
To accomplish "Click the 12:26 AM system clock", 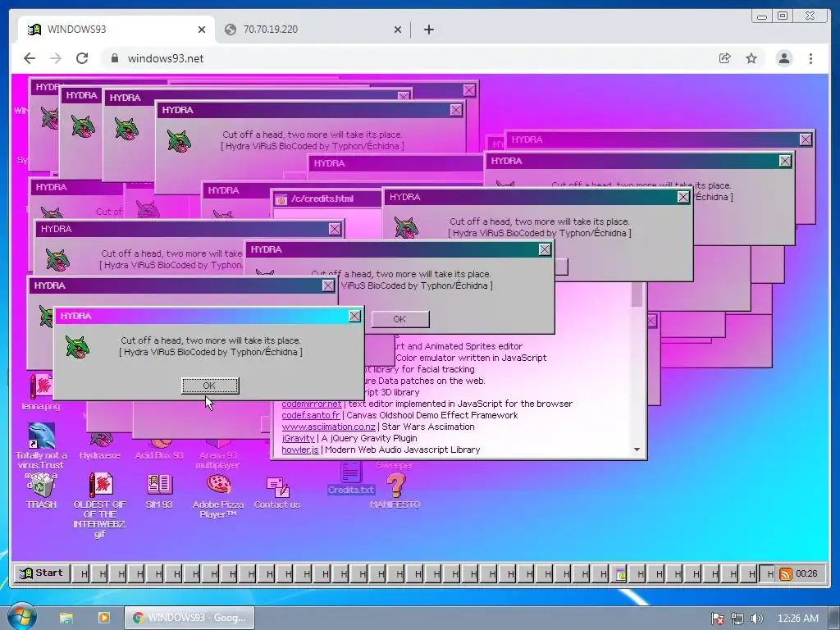I will pos(797,619).
